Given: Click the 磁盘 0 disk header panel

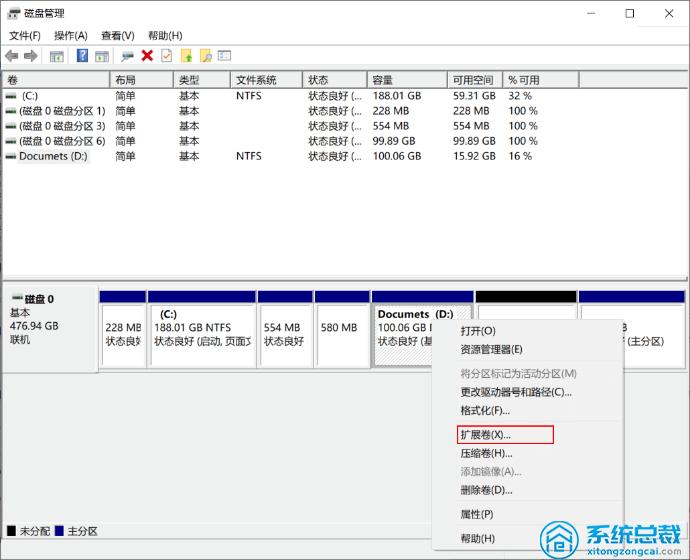Looking at the screenshot, I should click(x=50, y=329).
